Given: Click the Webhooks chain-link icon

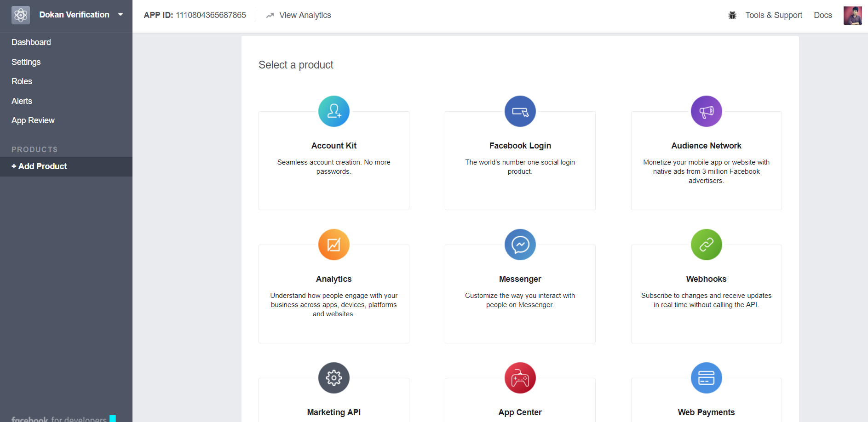Looking at the screenshot, I should pyautogui.click(x=707, y=245).
